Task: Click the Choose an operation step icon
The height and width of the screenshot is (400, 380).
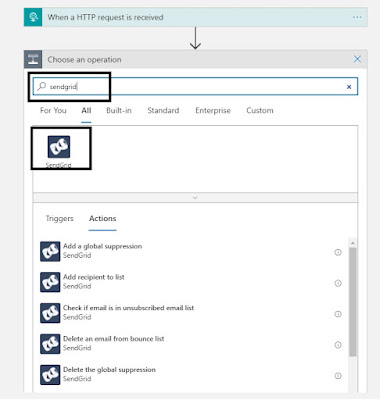Action: click(x=33, y=59)
